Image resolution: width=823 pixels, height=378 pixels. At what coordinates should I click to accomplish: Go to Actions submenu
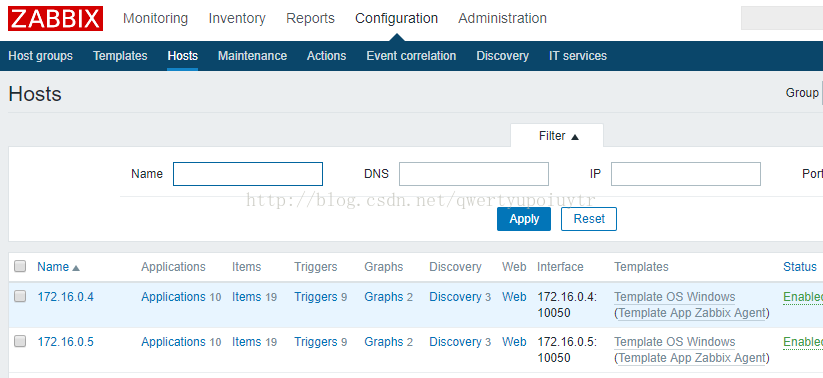(x=326, y=56)
